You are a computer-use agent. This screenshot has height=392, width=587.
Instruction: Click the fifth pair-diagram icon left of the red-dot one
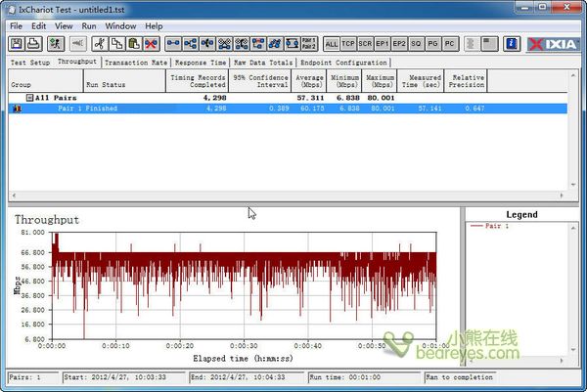[242, 44]
